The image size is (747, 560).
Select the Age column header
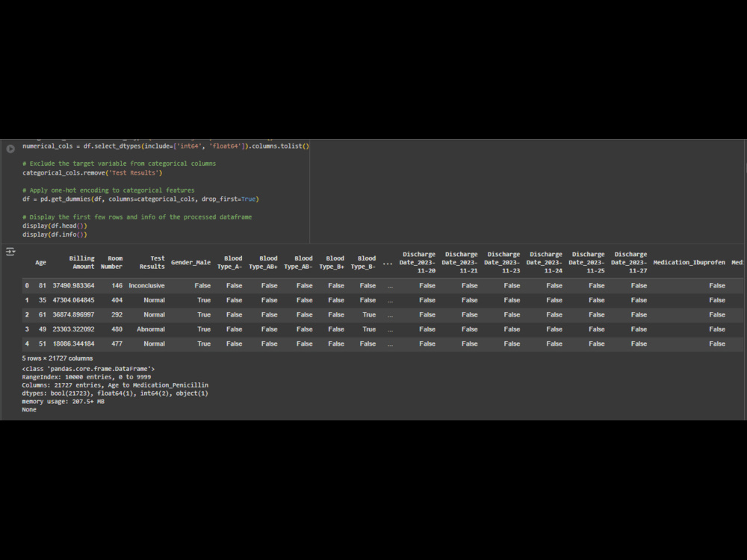tap(40, 262)
